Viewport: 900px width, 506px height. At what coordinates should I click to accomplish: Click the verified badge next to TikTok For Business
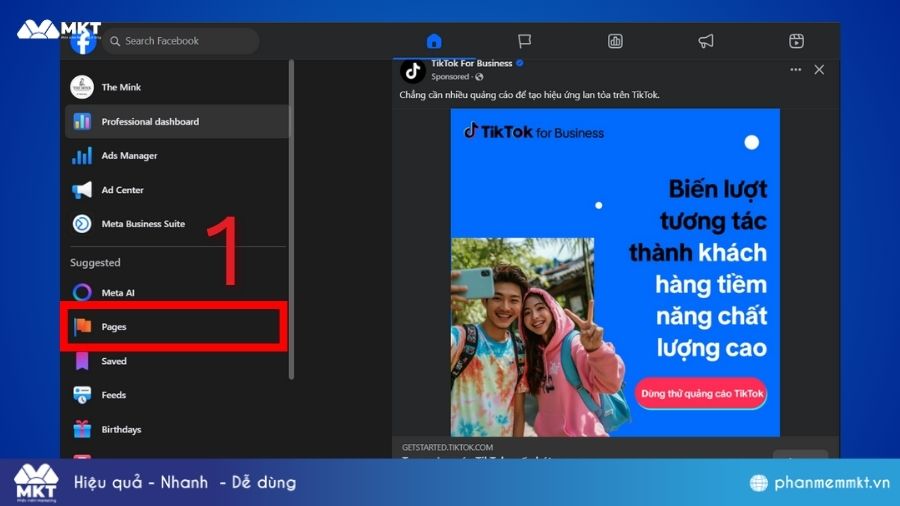click(519, 63)
